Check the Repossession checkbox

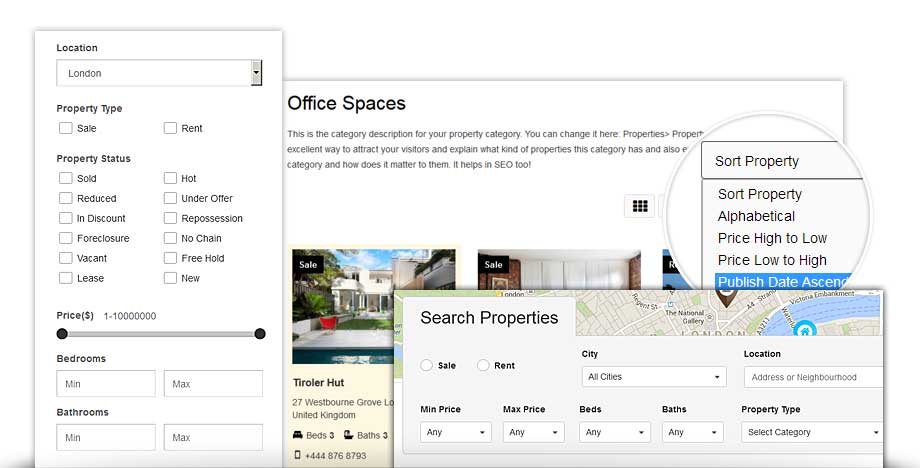tap(170, 218)
